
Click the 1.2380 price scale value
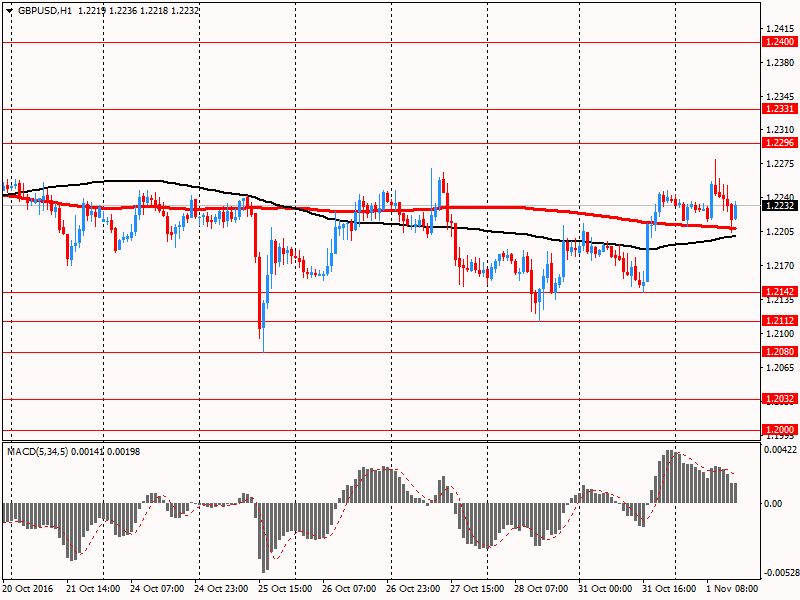tap(780, 63)
